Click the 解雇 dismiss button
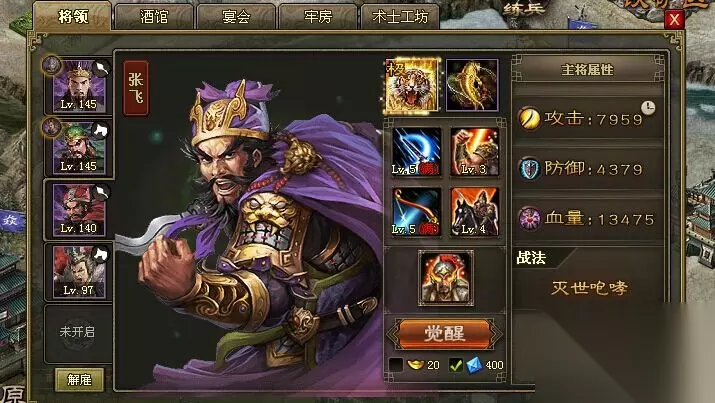 click(79, 379)
